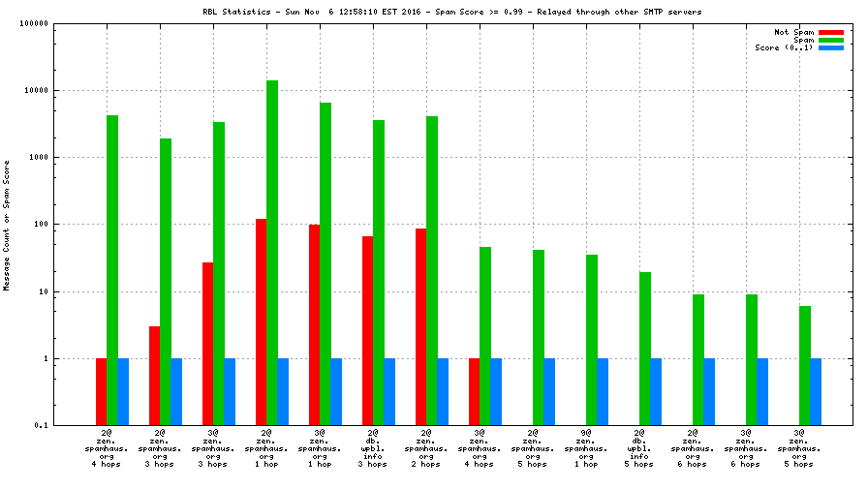Click the red Not Spam legend swatch
Image resolution: width=868 pixels, height=488 pixels.
pos(830,32)
